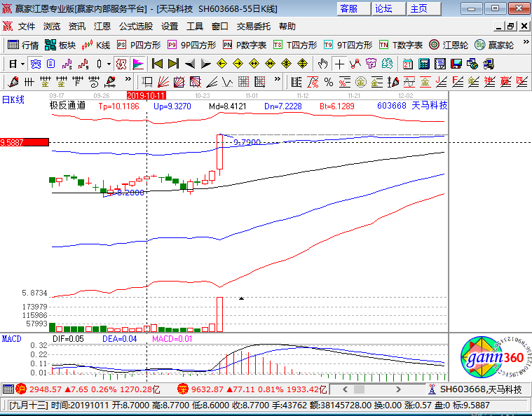This screenshot has width=532, height=416.
Task: Switch to the K线 candlestick chart
Action: (96, 45)
